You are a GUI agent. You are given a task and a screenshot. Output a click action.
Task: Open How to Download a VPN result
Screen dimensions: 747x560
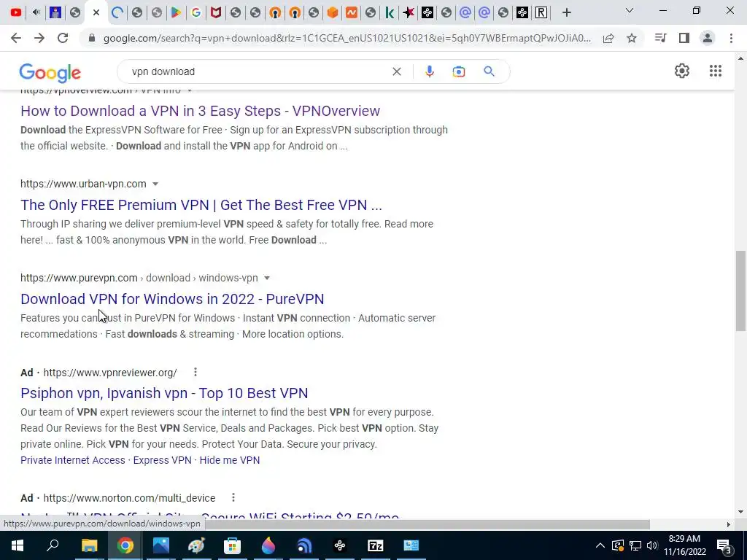pos(200,111)
